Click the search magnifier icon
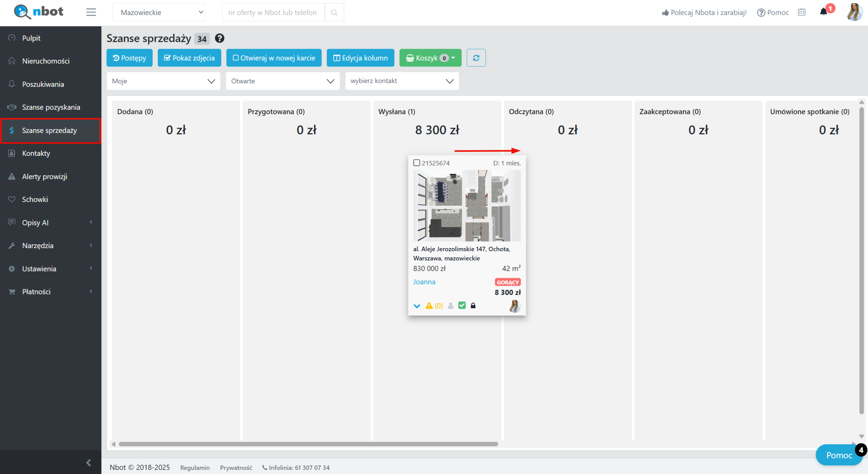Viewport: 868px width, 474px height. [x=334, y=13]
